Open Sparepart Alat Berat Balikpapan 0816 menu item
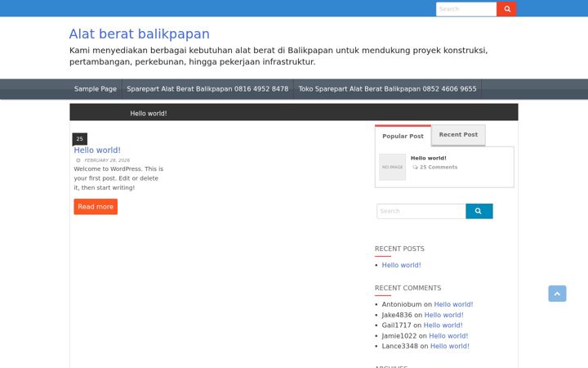Image resolution: width=588 pixels, height=368 pixels. (207, 89)
